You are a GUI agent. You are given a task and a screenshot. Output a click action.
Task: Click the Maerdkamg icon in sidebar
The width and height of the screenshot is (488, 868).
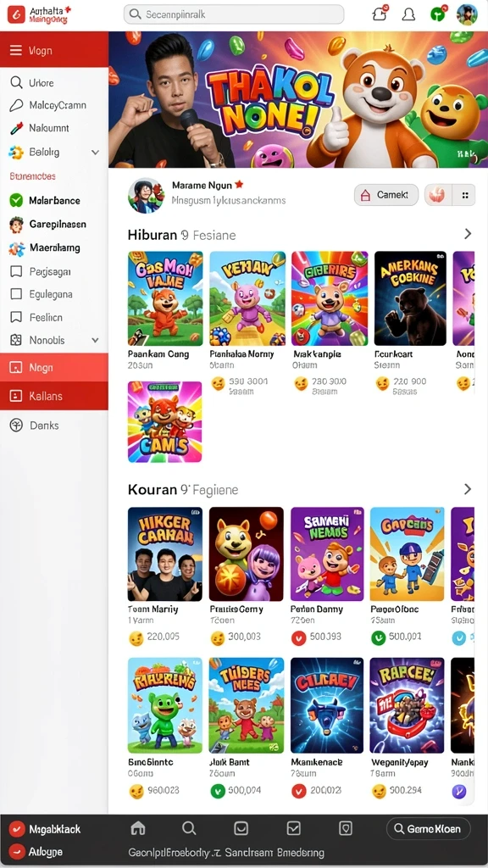click(17, 248)
